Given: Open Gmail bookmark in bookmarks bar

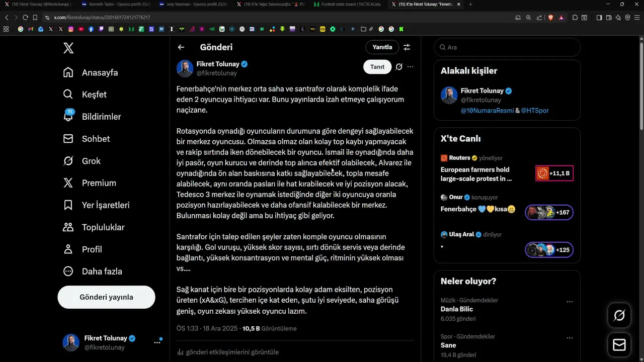Looking at the screenshot, I should pos(31,29).
